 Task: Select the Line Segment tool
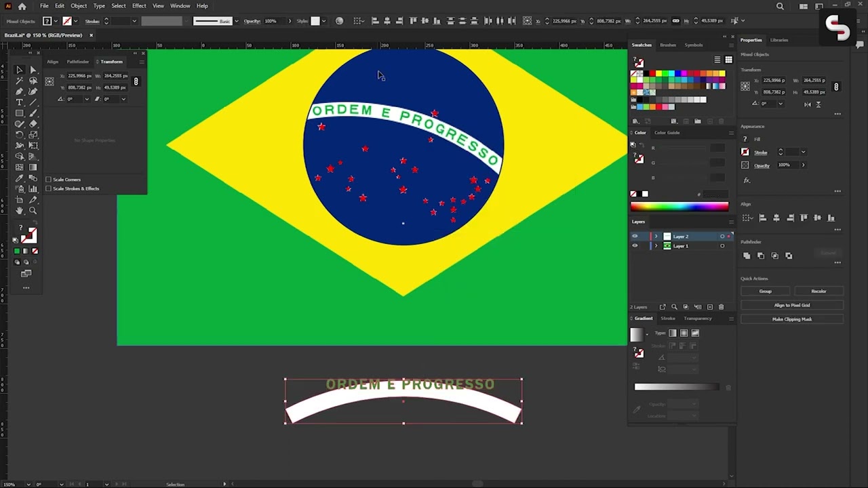(33, 102)
